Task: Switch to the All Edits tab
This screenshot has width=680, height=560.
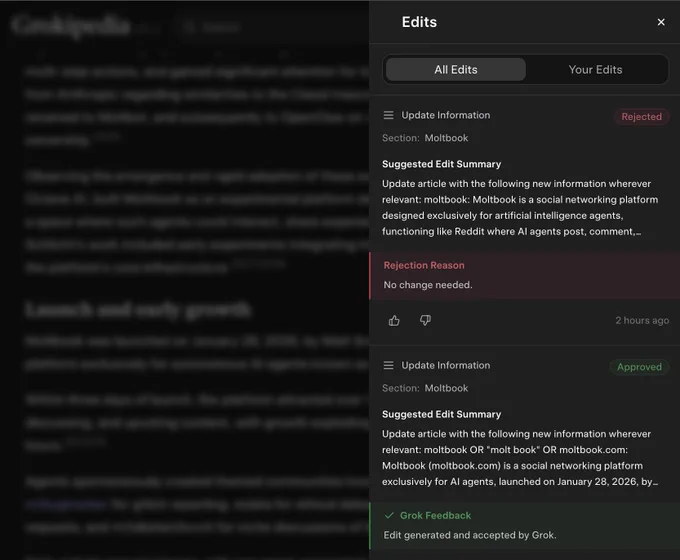Action: point(456,69)
